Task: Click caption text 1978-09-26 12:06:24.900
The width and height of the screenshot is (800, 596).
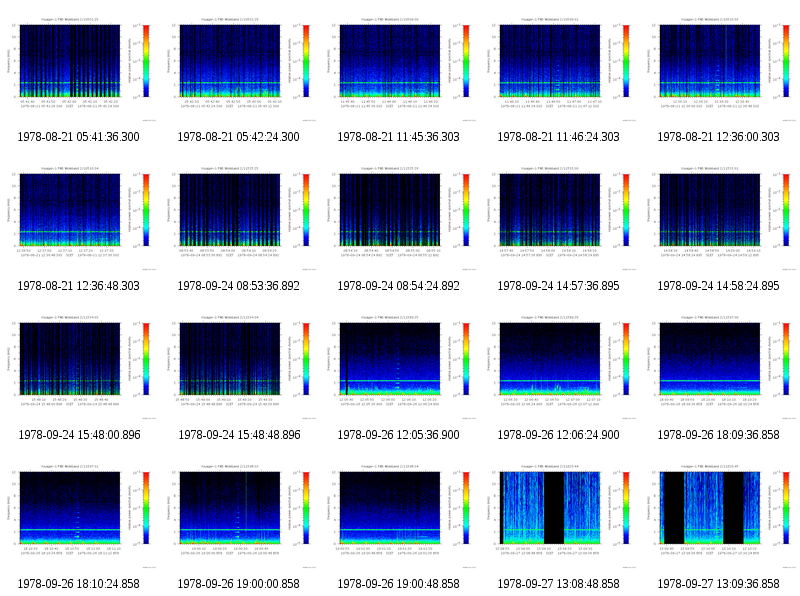Action: click(559, 435)
